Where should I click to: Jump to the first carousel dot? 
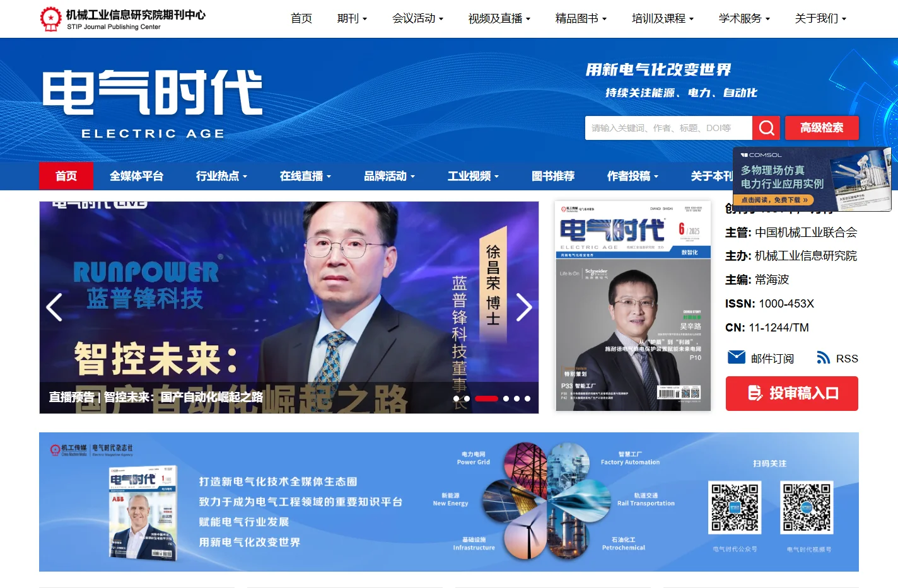pos(456,398)
